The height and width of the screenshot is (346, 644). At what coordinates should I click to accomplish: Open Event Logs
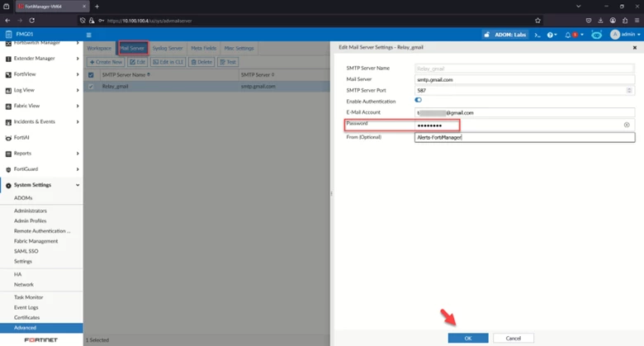[26, 308]
